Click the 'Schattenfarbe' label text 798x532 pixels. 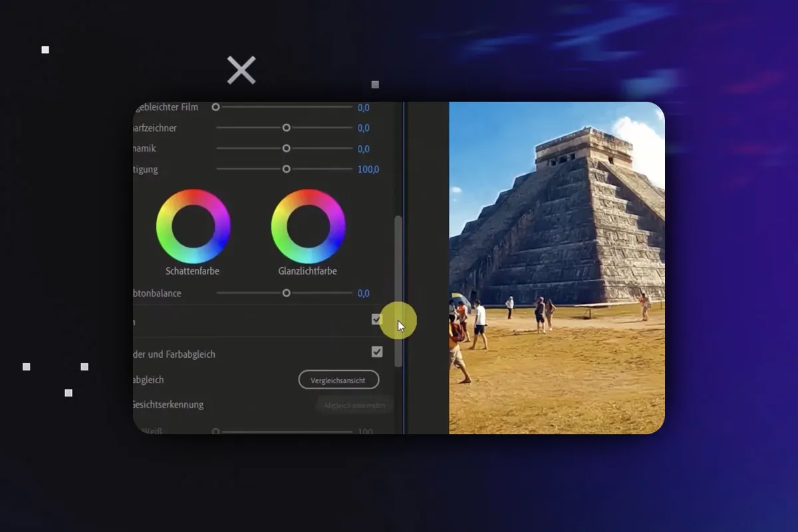(x=192, y=271)
